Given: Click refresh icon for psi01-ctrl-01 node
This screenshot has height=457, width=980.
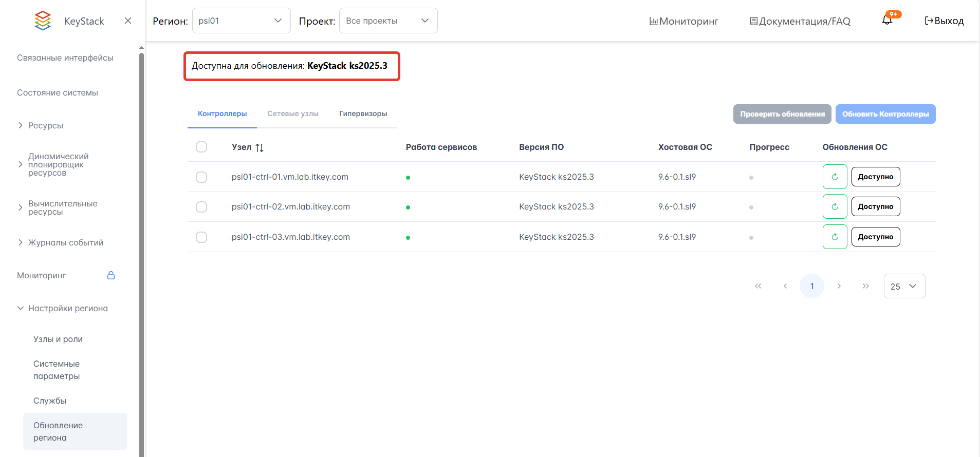Looking at the screenshot, I should tap(835, 177).
